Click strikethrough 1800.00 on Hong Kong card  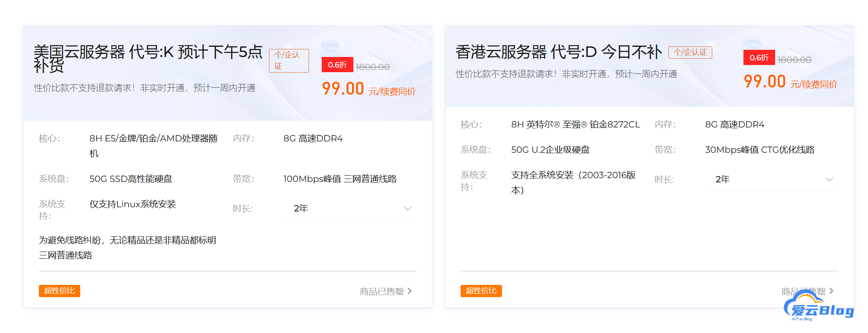[794, 60]
